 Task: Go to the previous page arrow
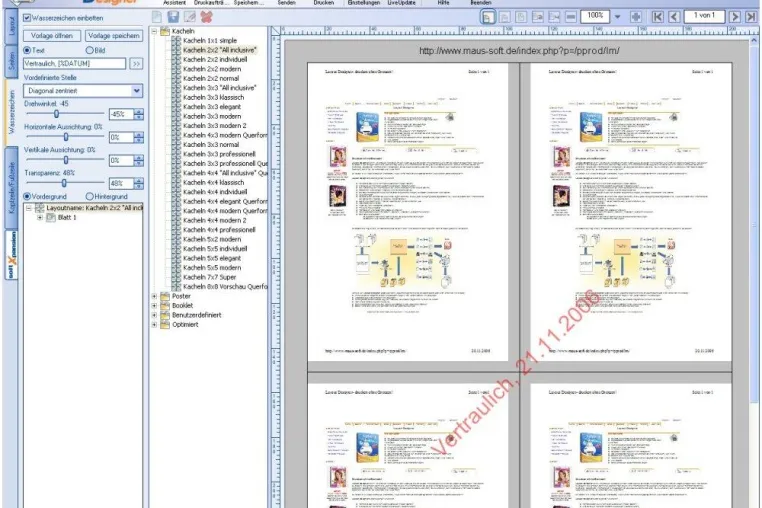coord(674,17)
